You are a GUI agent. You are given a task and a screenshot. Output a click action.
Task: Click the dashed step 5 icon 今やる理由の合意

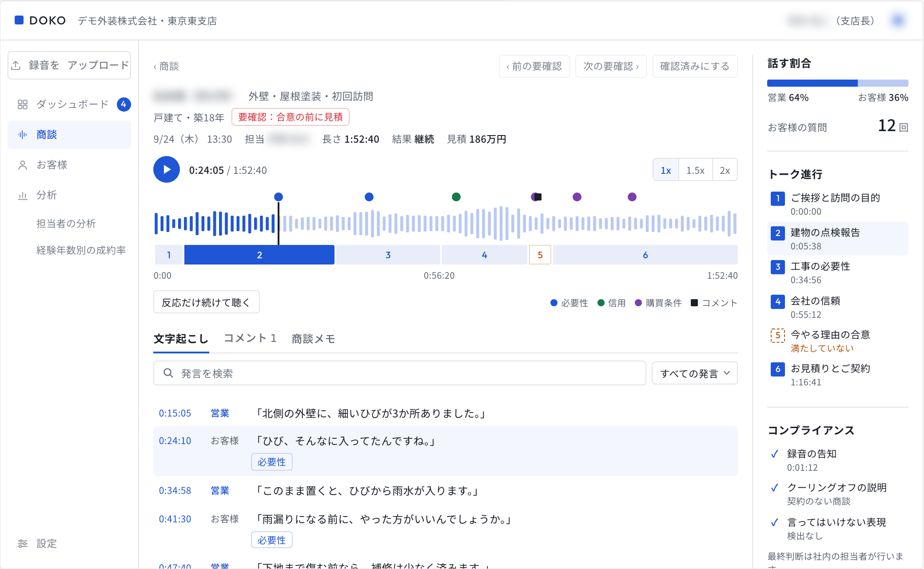point(777,335)
